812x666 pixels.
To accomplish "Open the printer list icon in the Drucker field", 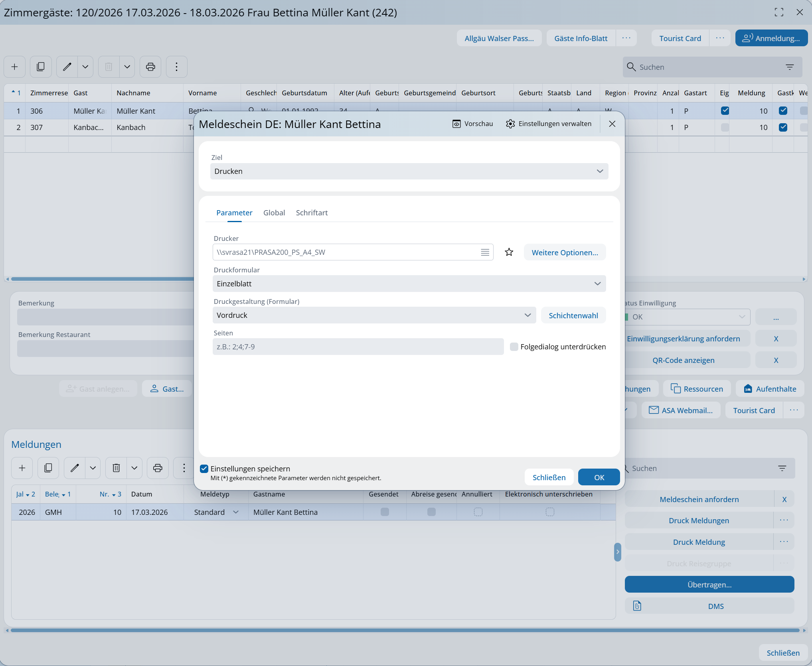I will (x=485, y=252).
